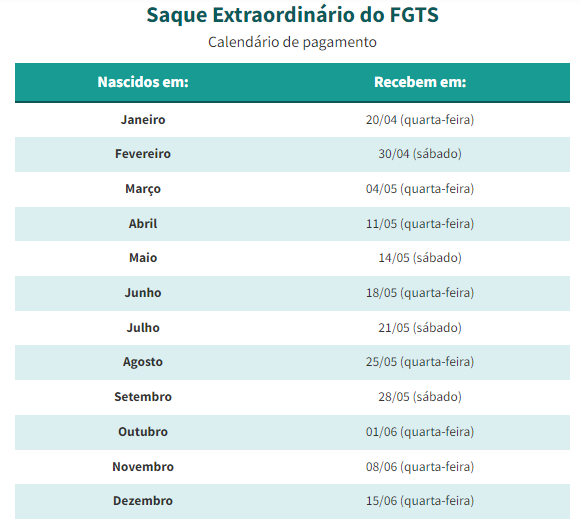581x523 pixels.
Task: Click the 08/06 (quarta-feira) date for Novembro
Action: point(420,467)
